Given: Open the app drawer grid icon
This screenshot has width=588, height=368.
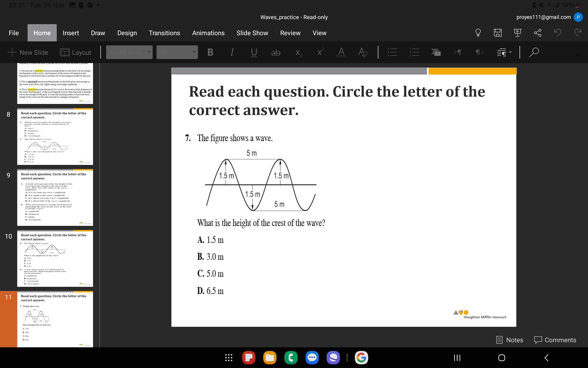Looking at the screenshot, I should (229, 357).
